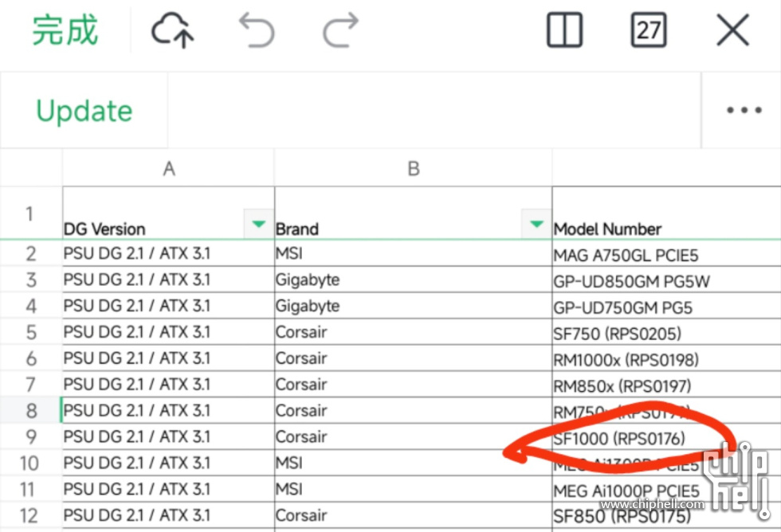The height and width of the screenshot is (532, 781).
Task: Select row 3 header
Action: (x=31, y=280)
